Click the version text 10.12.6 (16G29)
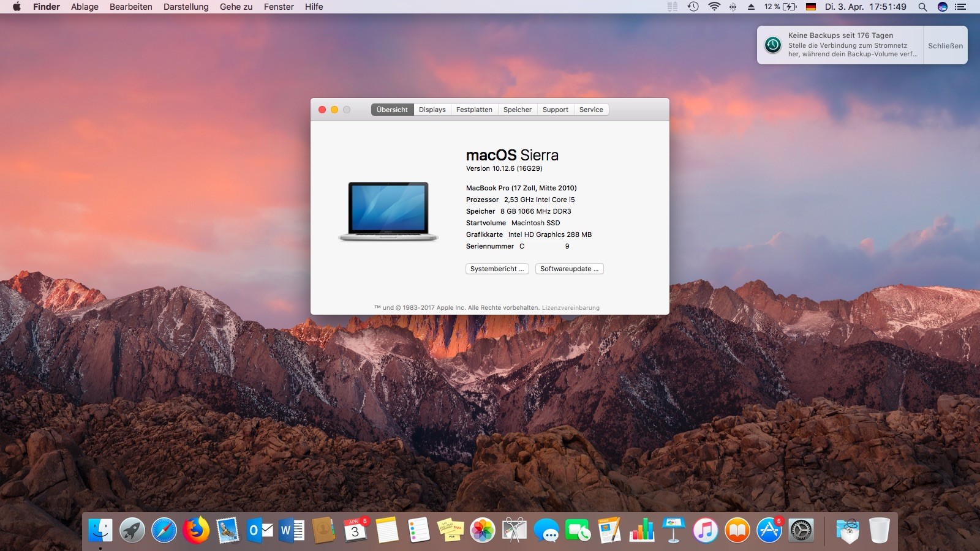This screenshot has width=980, height=551. pyautogui.click(x=504, y=168)
